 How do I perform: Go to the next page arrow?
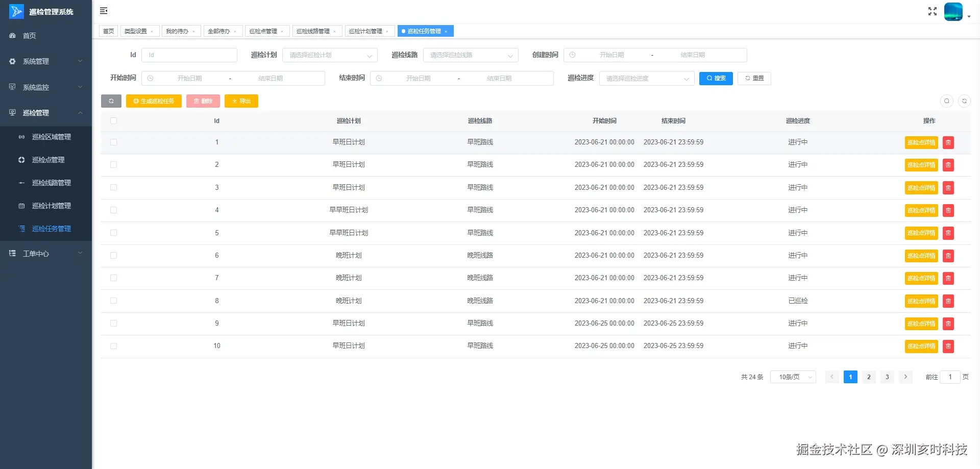905,377
